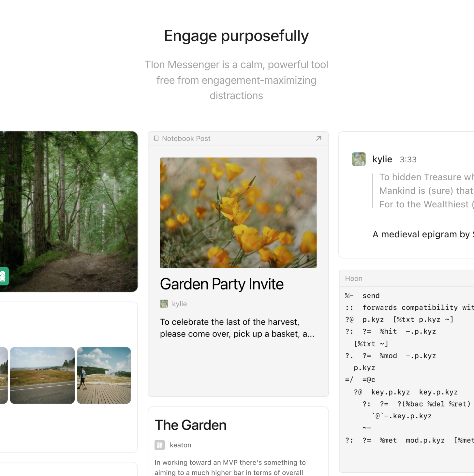Click the Engage purposefully heading
The width and height of the screenshot is (474, 476).
point(236,36)
